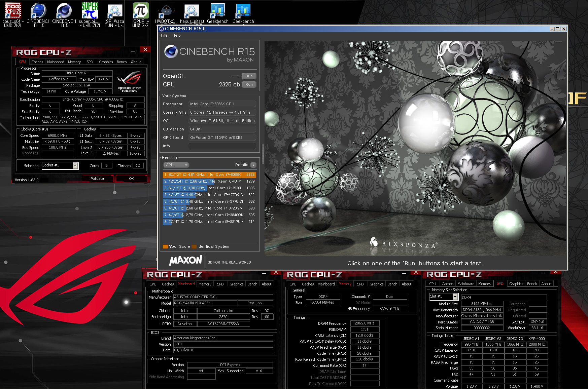Select ranking row 3 Intel Core i7-3930K
The image size is (588, 389).
click(209, 188)
